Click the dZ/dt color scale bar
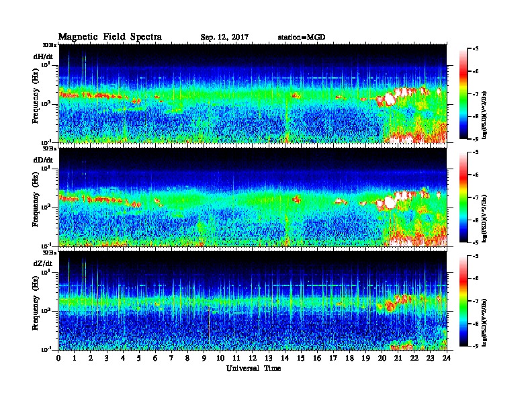The height and width of the screenshot is (411, 532). (463, 301)
